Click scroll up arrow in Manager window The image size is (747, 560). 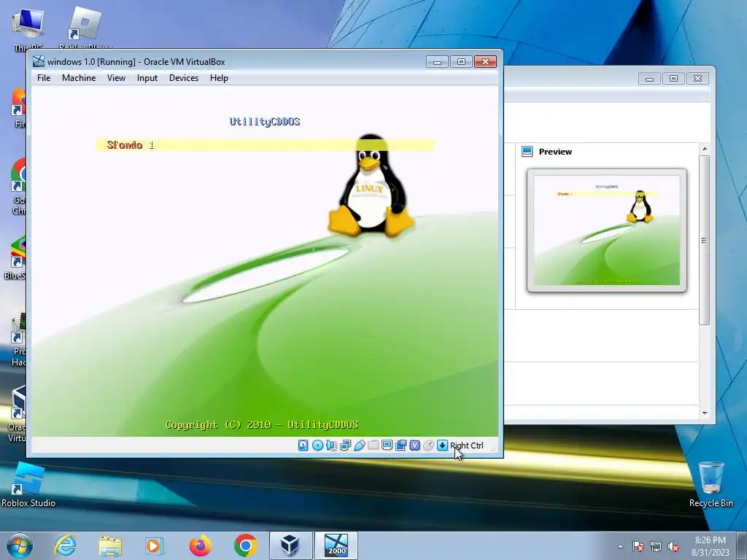(x=705, y=149)
